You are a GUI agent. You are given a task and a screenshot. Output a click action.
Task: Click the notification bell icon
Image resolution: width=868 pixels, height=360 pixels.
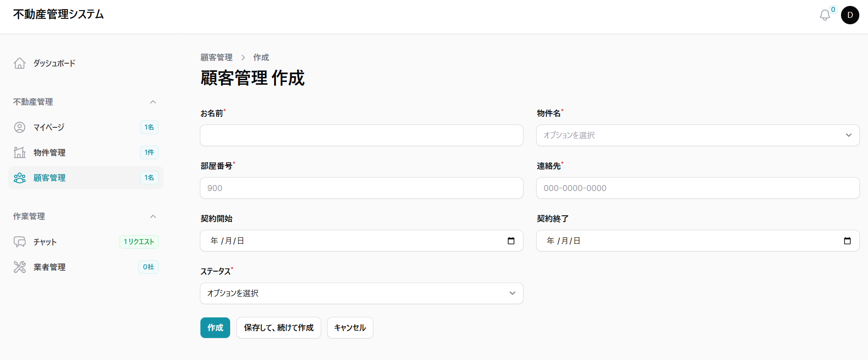tap(825, 15)
